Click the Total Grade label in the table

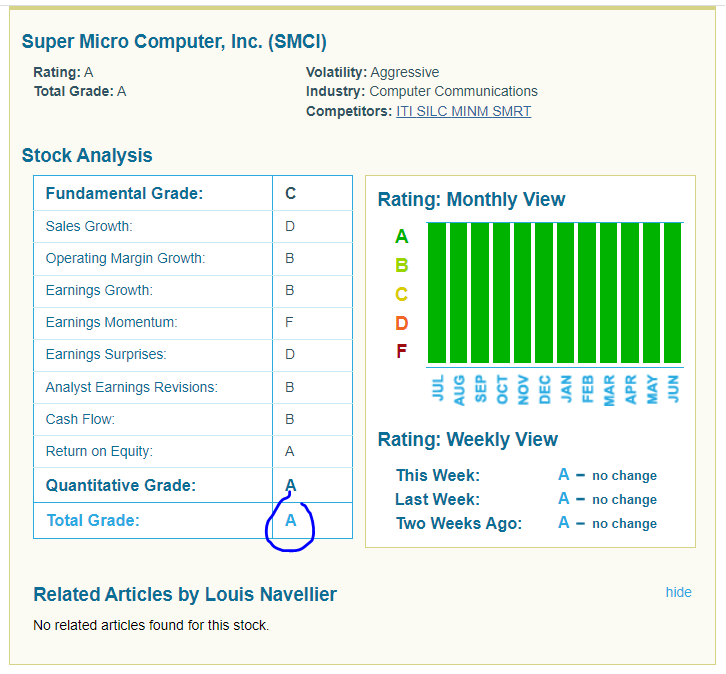pos(93,520)
